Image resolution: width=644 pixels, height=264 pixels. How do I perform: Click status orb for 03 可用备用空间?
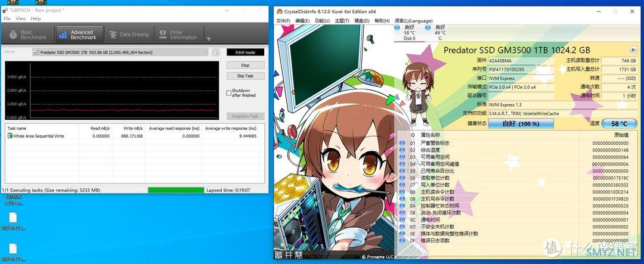tap(402, 157)
